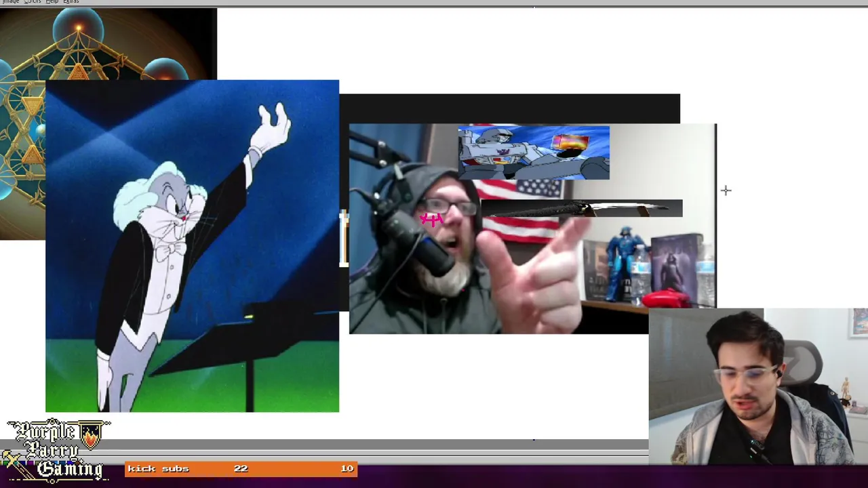Select the Megatron cartoon image overlay
This screenshot has width=868, height=488.
(x=534, y=152)
